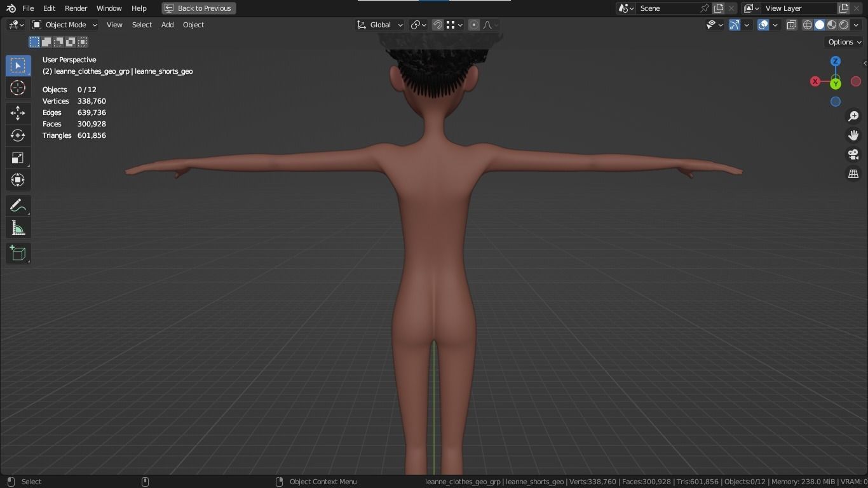The width and height of the screenshot is (868, 488).
Task: Open overlay options dropdown arrow
Action: 775,25
